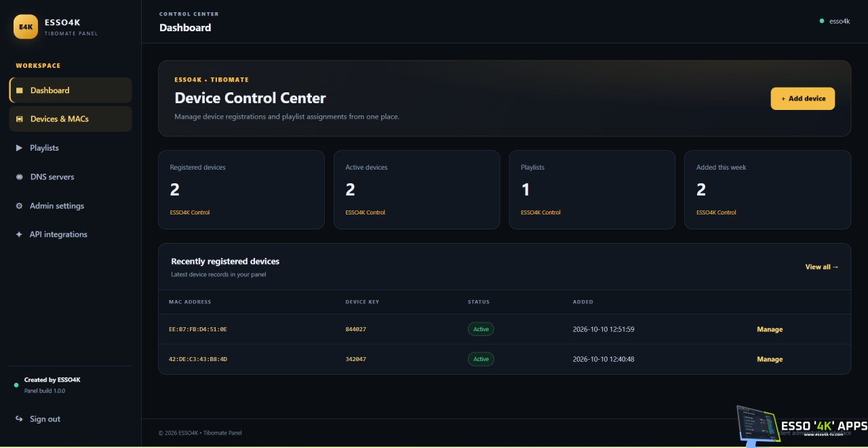Click added date 2026-10-10 12:51:59
The image size is (868, 448).
point(604,329)
